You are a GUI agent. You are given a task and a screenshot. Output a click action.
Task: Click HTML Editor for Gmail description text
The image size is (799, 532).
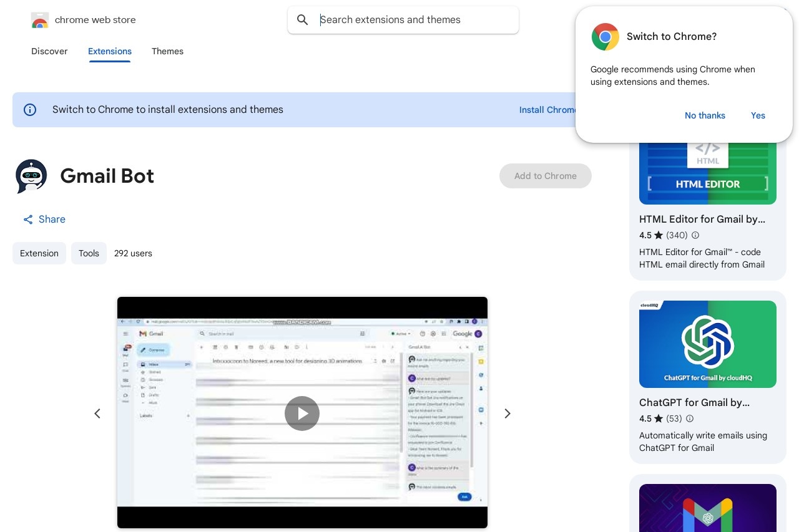point(702,258)
